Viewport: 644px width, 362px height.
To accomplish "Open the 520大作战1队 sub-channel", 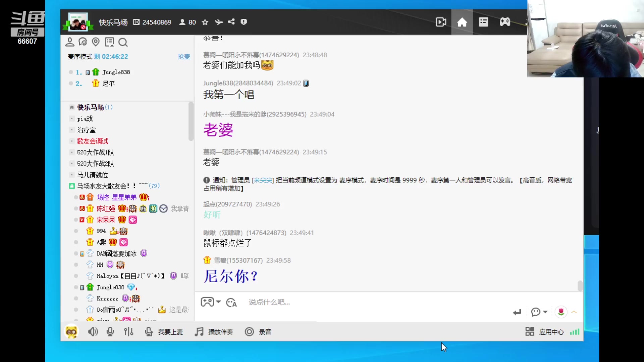I will point(96,153).
